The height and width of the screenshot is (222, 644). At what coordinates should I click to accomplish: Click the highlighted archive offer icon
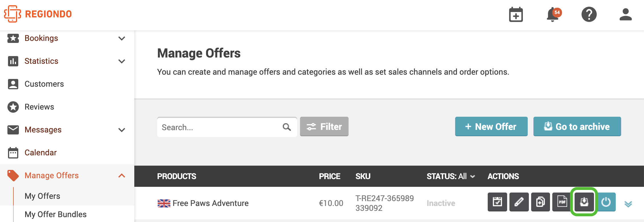point(584,202)
